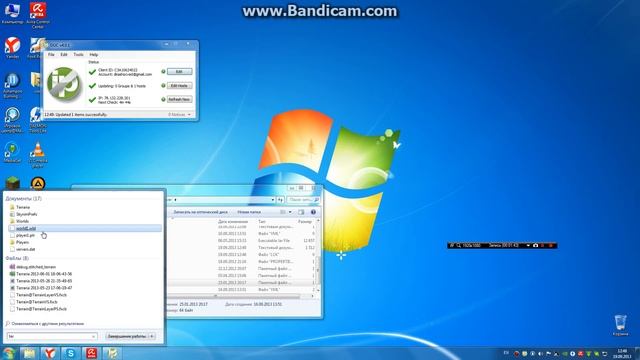This screenshot has width=640, height=360.
Task: Open Avira from the taskbar
Action: (91, 353)
